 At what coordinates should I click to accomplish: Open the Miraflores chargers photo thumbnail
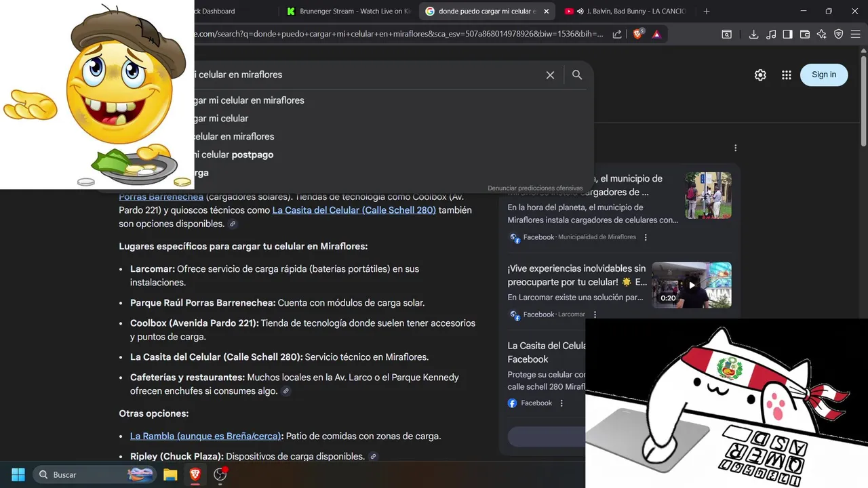click(708, 195)
